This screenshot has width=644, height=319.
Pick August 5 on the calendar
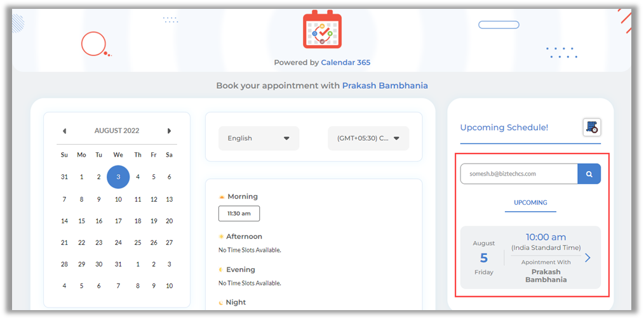pyautogui.click(x=154, y=177)
